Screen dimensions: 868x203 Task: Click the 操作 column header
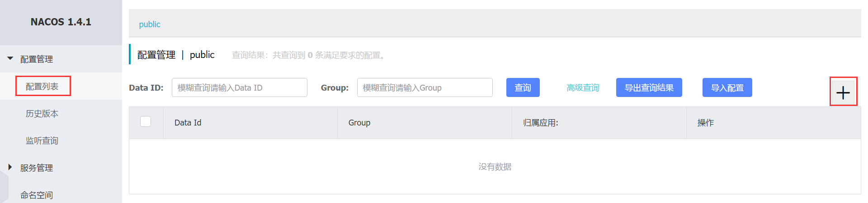point(706,122)
